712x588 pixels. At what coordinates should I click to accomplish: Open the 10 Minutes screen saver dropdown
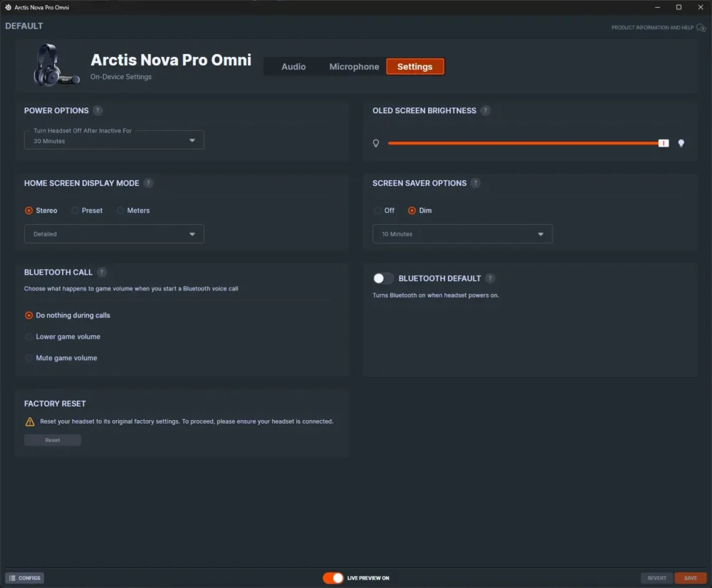(462, 233)
